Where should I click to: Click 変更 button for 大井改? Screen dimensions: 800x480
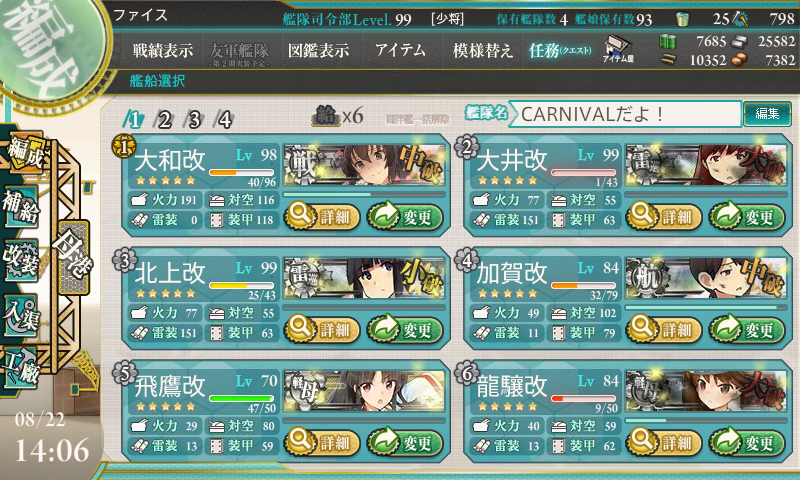747,217
